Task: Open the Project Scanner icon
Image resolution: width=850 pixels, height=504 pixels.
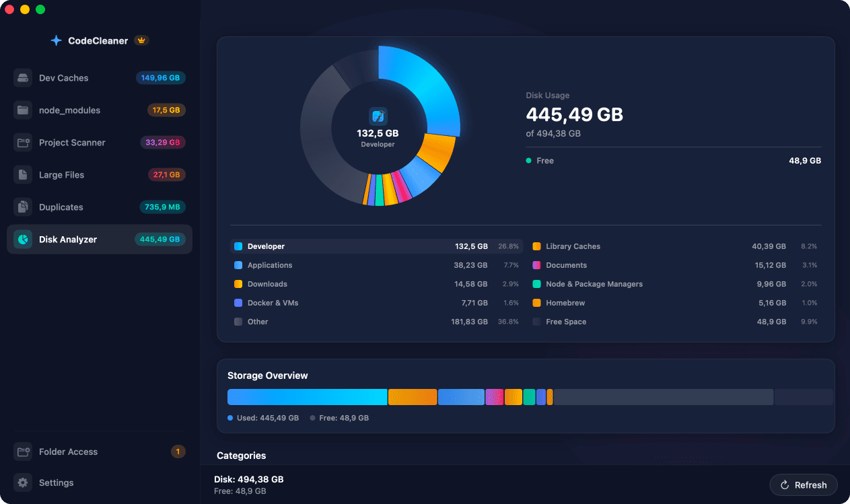Action: pyautogui.click(x=22, y=142)
